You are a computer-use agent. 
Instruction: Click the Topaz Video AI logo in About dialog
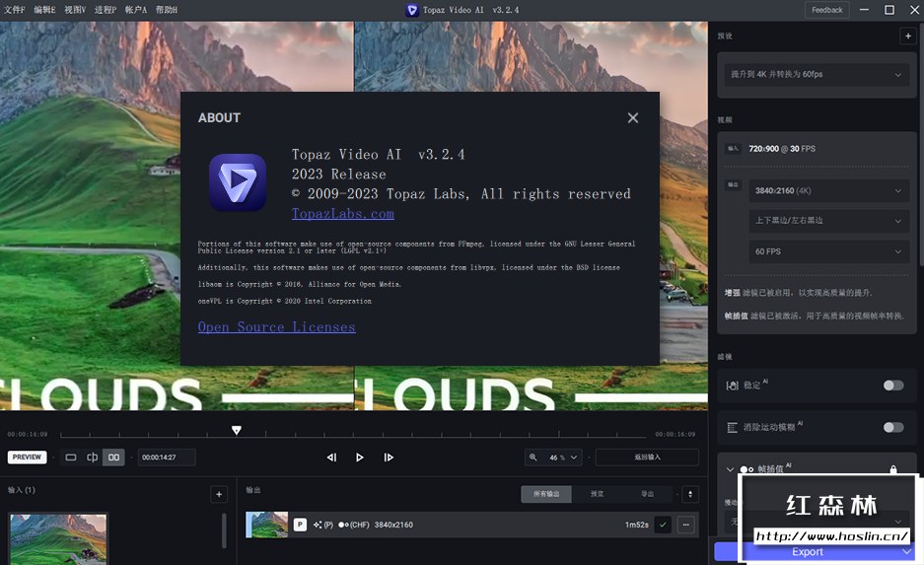tap(238, 182)
